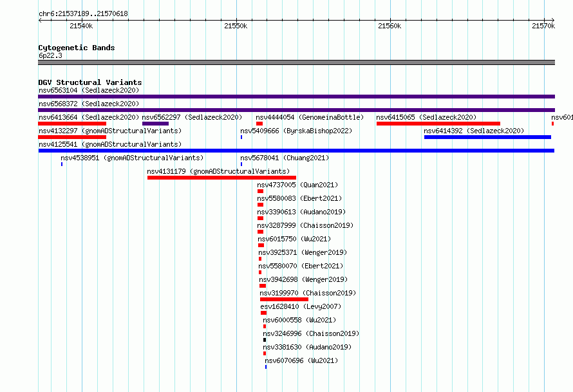Image resolution: width=573 pixels, height=392 pixels.
Task: Open nsv4131179 (gnomADStructuralVariants) label
Action: (x=218, y=171)
